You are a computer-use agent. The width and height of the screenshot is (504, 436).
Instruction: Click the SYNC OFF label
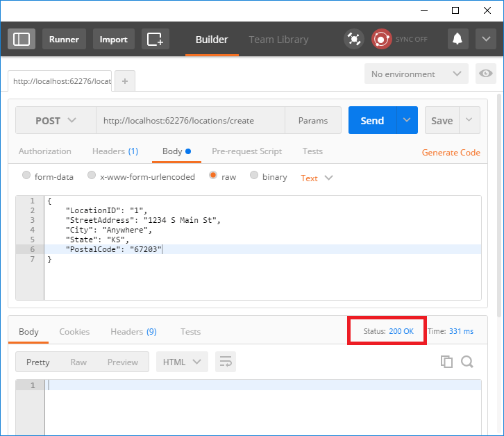pyautogui.click(x=412, y=40)
